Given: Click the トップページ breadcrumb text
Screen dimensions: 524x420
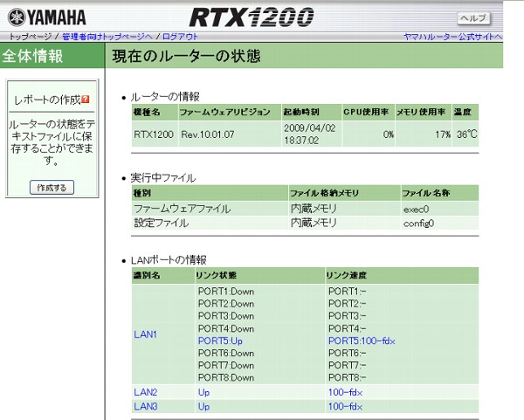Looking at the screenshot, I should (31, 37).
